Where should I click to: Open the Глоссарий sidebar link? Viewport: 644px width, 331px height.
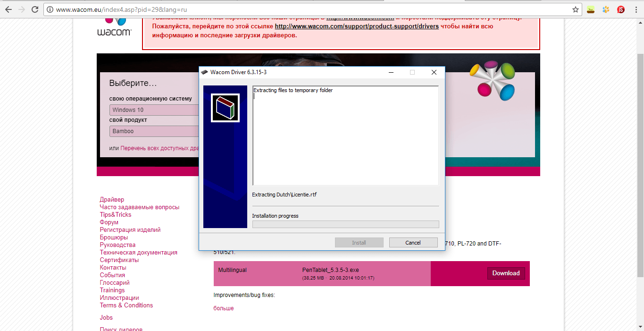click(x=115, y=283)
